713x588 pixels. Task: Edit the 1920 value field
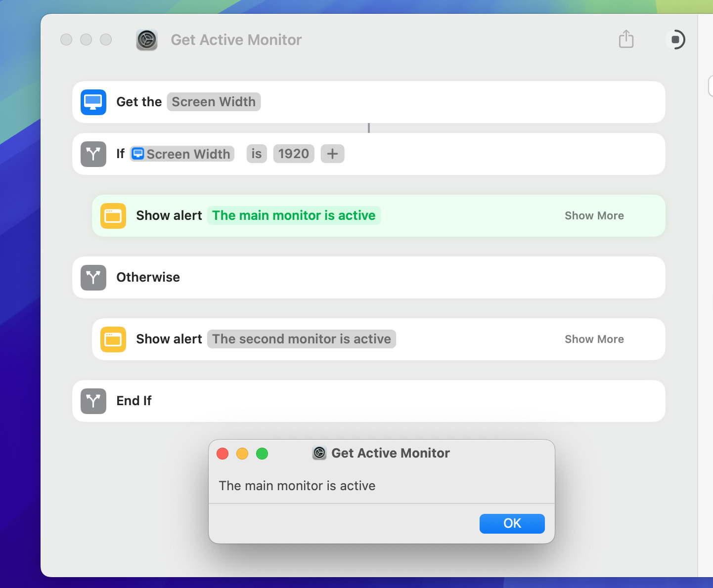tap(294, 154)
